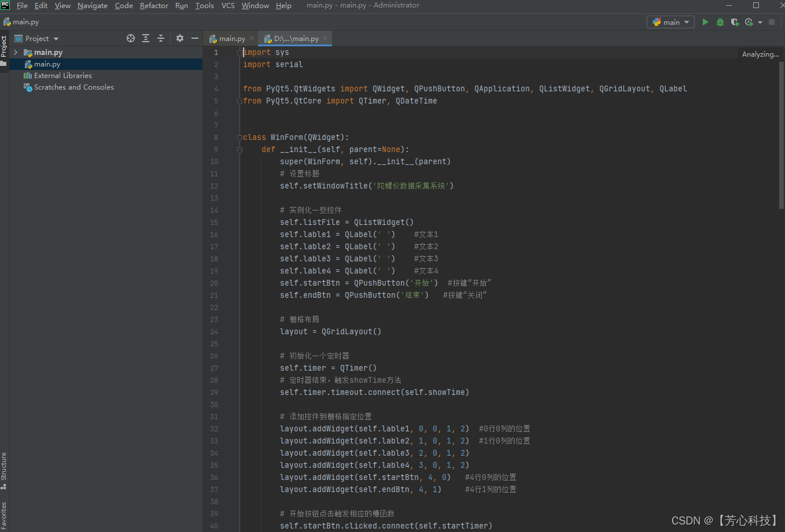Screen dimensions: 785x532
Task: Expand all in Project panel
Action: coord(146,38)
